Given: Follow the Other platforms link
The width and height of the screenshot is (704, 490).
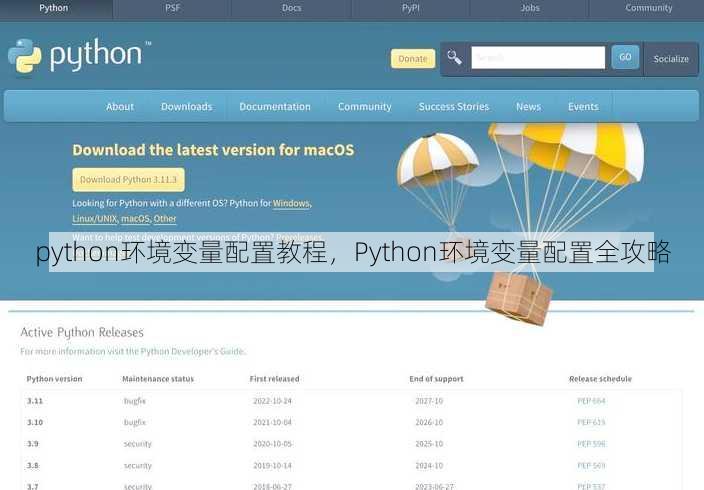Looking at the screenshot, I should [165, 219].
